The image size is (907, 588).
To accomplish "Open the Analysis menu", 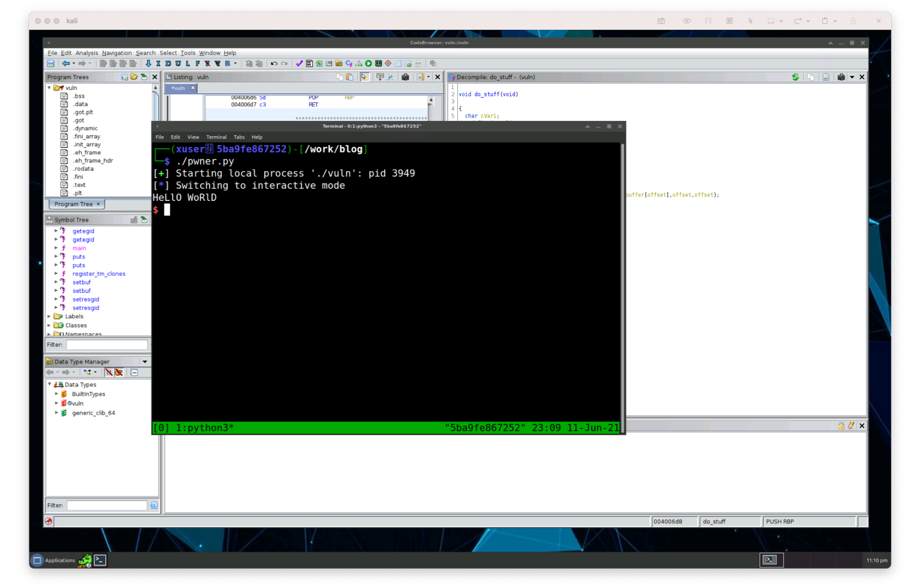I will [x=86, y=53].
